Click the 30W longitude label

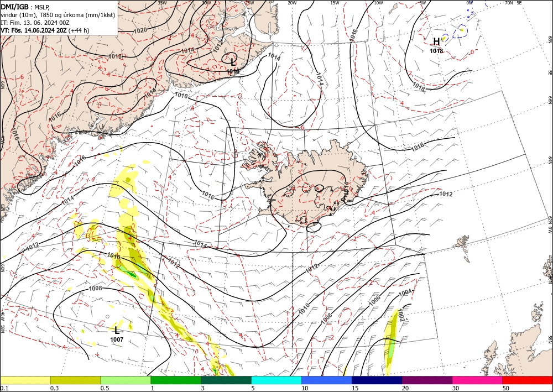tap(206, 3)
